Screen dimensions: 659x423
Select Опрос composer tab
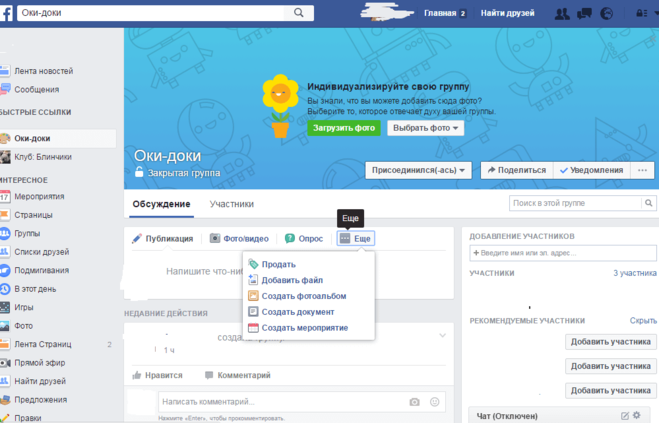tap(304, 238)
